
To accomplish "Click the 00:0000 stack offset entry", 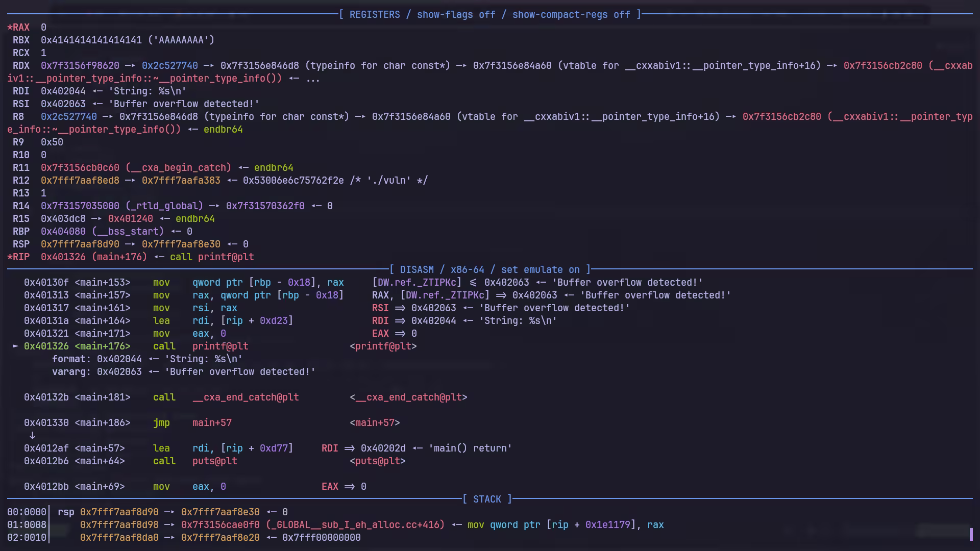I will [x=27, y=512].
